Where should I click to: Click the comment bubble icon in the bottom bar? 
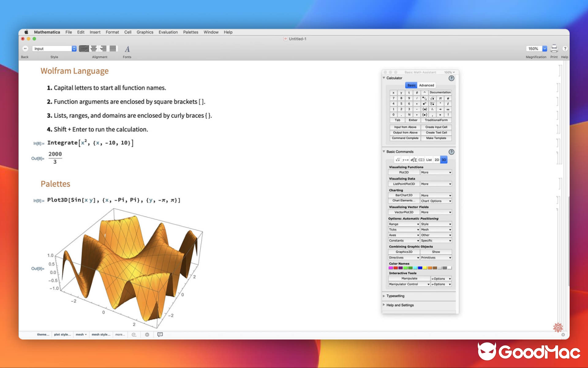click(x=159, y=334)
